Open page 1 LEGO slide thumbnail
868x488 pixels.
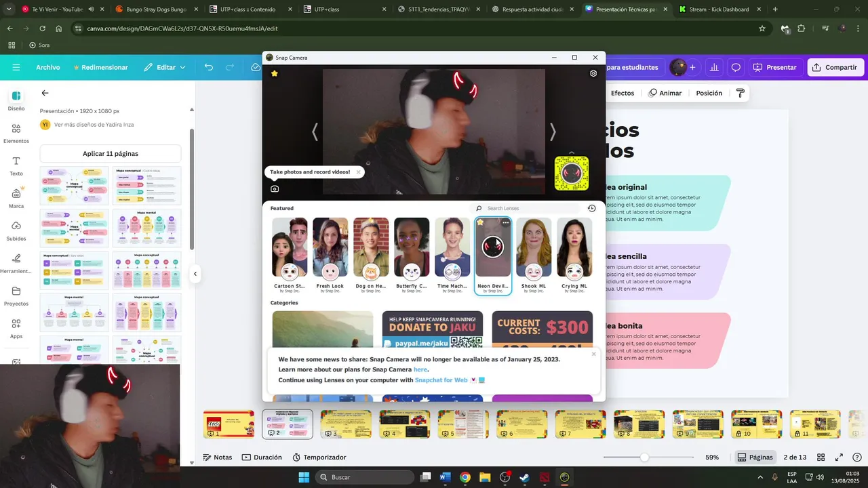(229, 424)
